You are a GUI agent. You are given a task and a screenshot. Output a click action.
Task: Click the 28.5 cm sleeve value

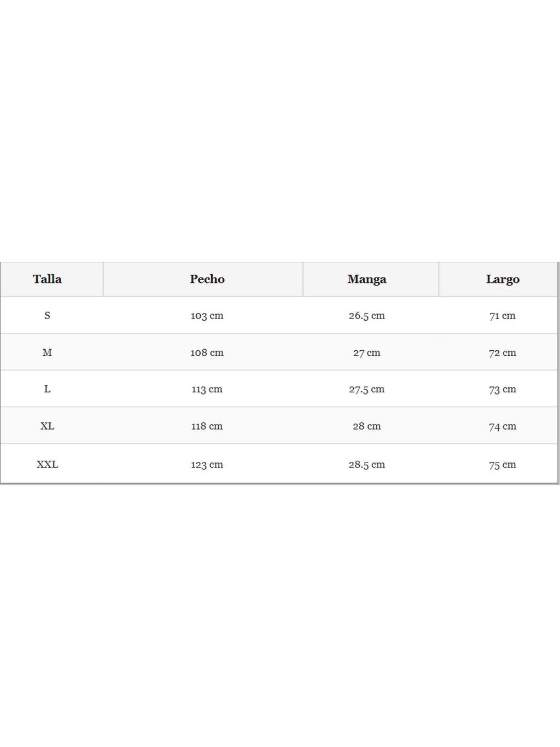coord(366,464)
